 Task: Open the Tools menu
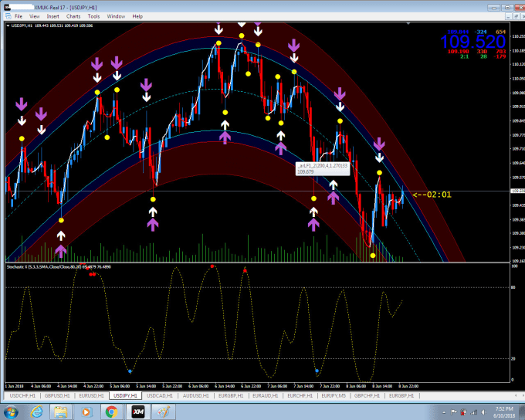coord(93,16)
